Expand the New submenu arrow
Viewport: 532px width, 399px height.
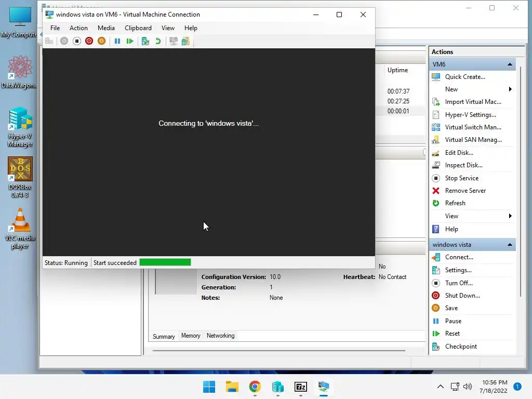tap(510, 89)
